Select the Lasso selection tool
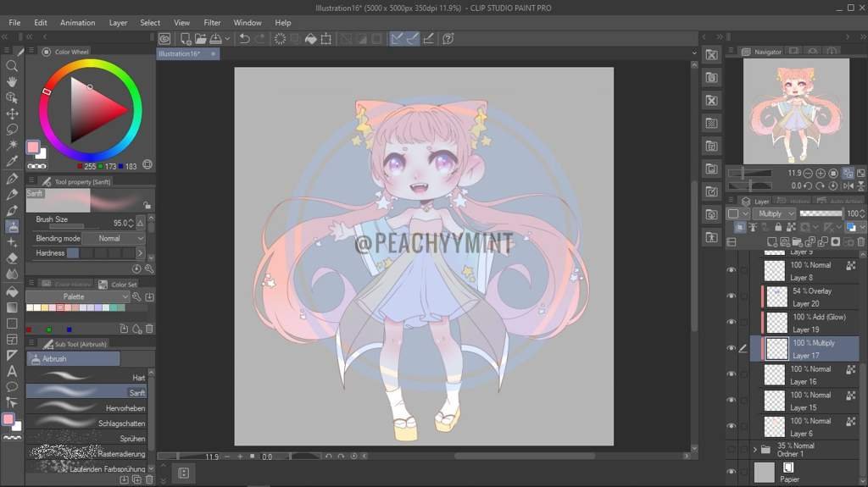Screen dimensions: 868x487 point(12,130)
